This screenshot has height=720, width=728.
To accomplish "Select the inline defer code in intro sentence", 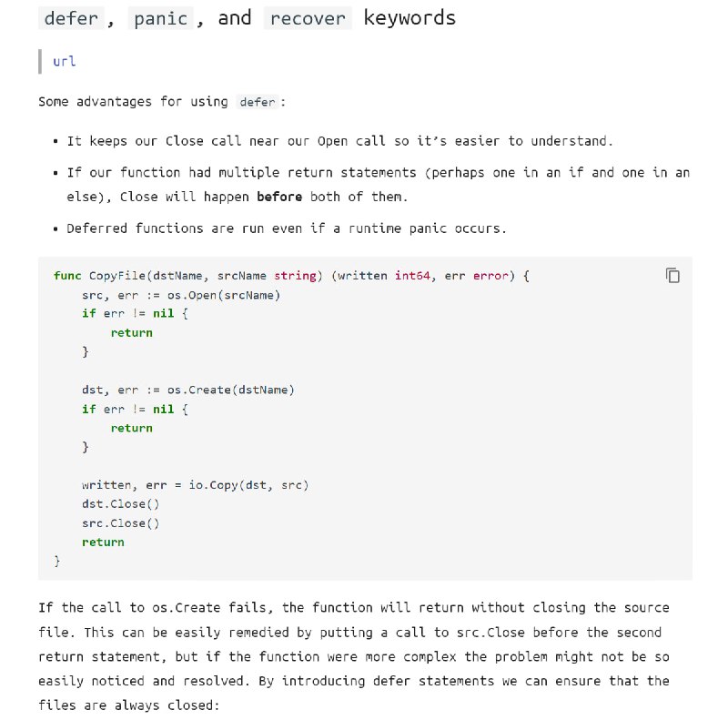I will click(x=258, y=102).
